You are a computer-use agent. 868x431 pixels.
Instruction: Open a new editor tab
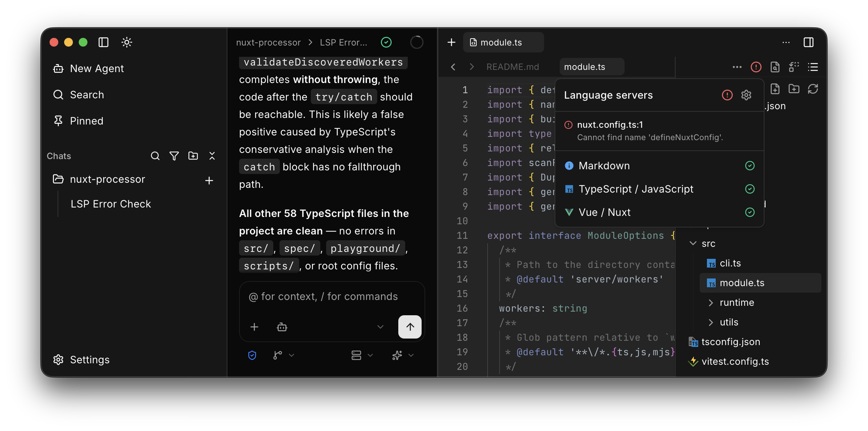(451, 42)
